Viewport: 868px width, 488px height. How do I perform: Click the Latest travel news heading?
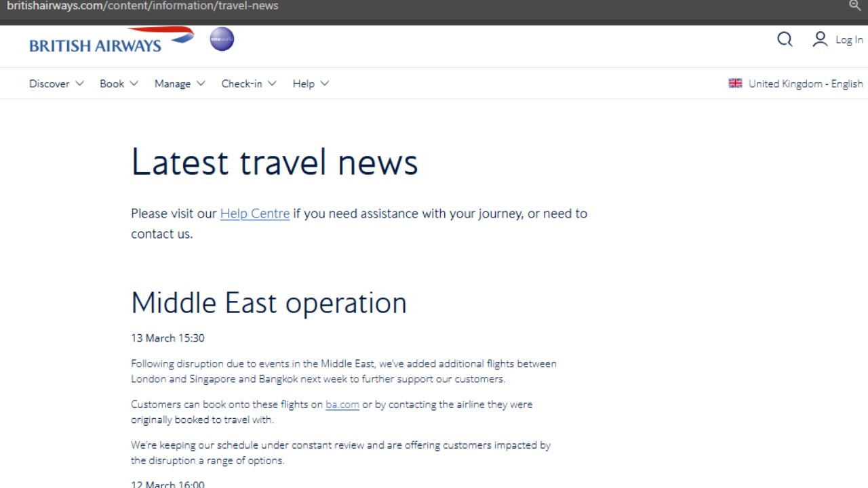coord(274,162)
